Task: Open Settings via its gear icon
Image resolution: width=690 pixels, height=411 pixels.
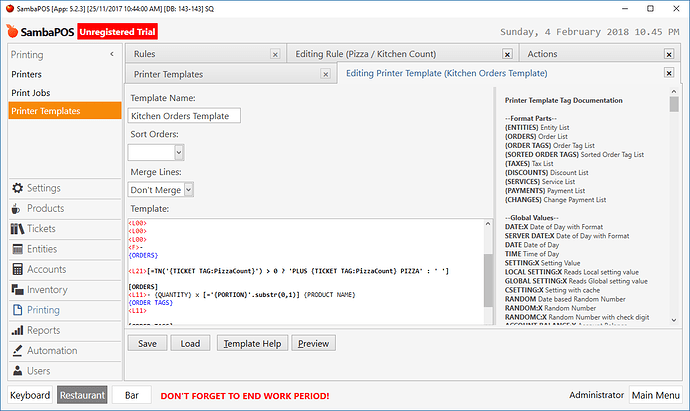Action: pyautogui.click(x=18, y=188)
